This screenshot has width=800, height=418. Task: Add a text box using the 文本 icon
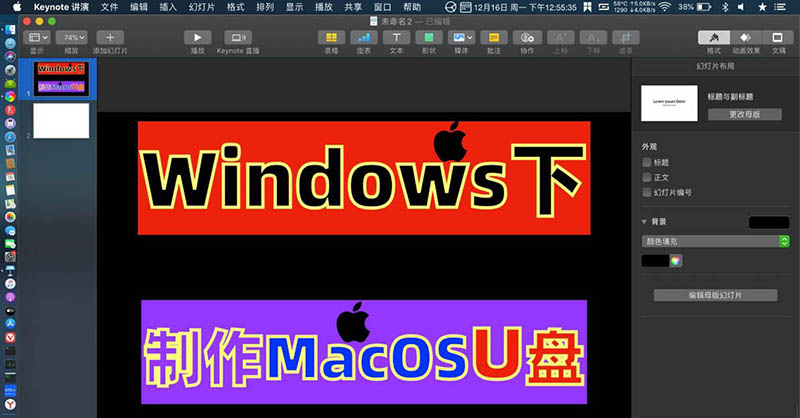click(x=396, y=37)
